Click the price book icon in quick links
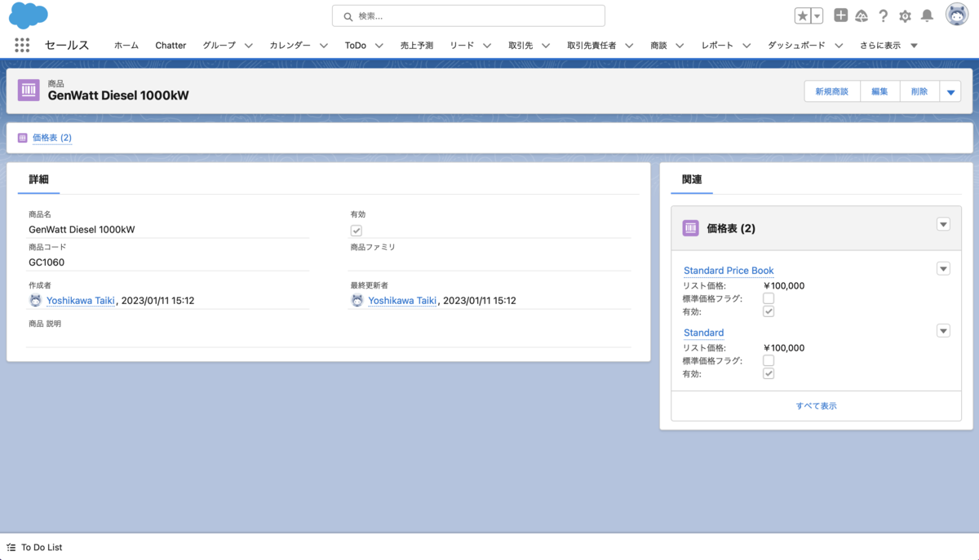This screenshot has width=979, height=560. pyautogui.click(x=23, y=138)
